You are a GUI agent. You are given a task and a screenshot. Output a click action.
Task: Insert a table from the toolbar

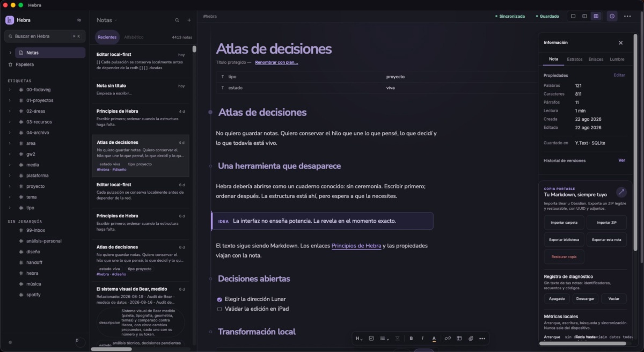point(459,338)
